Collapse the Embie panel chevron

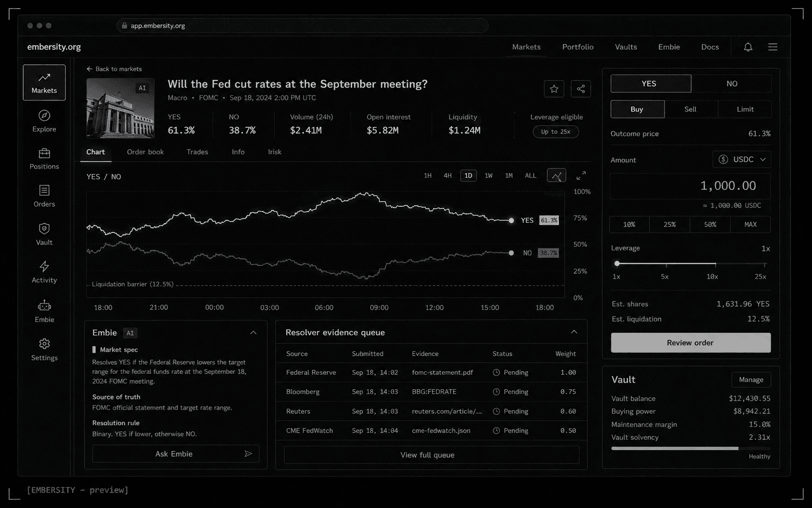253,332
